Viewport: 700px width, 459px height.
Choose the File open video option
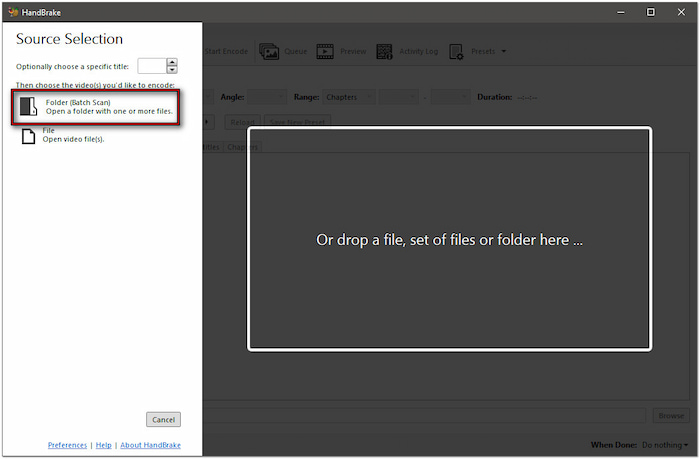pyautogui.click(x=62, y=135)
